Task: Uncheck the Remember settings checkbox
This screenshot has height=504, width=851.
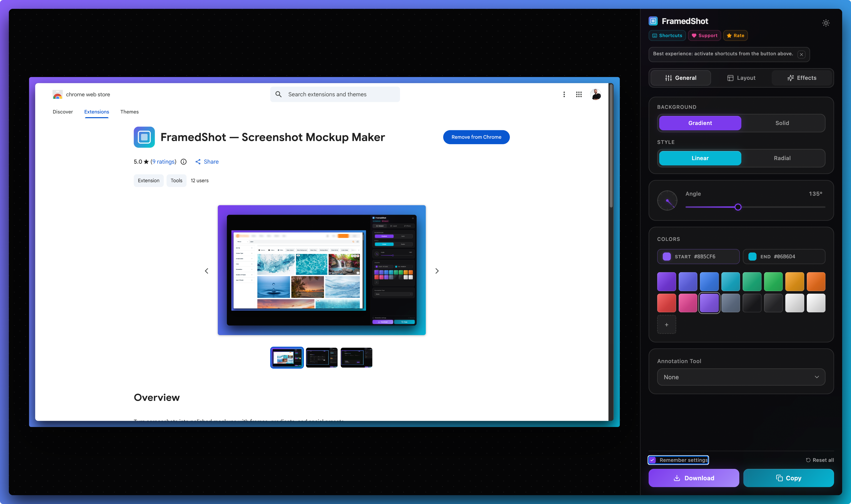Action: pyautogui.click(x=652, y=460)
